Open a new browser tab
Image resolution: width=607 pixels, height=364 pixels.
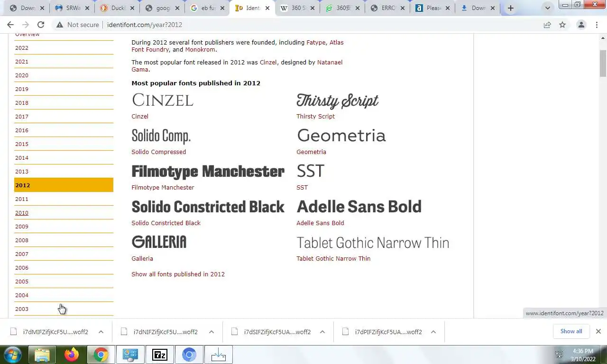coord(511,8)
